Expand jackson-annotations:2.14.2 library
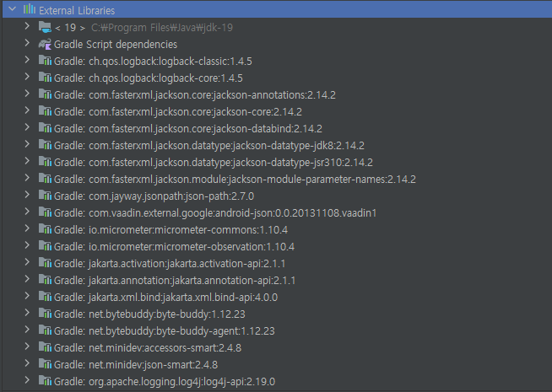The height and width of the screenshot is (392, 552). [x=27, y=94]
